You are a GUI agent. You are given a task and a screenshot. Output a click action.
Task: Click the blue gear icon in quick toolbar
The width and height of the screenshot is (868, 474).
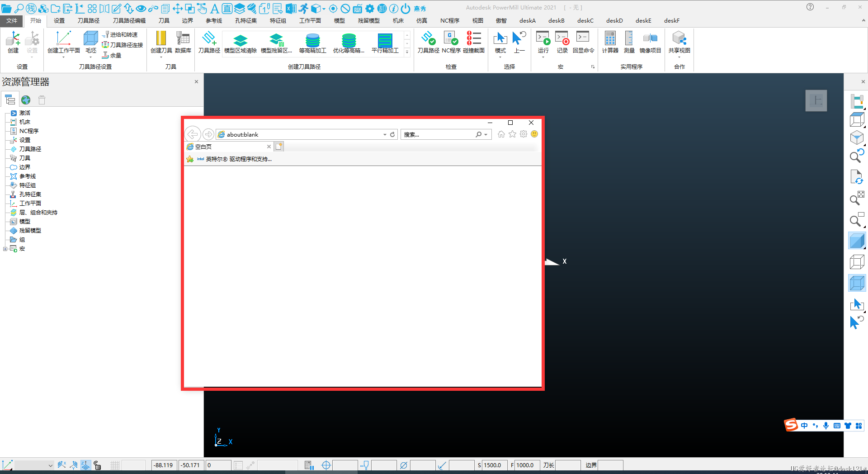(x=370, y=8)
